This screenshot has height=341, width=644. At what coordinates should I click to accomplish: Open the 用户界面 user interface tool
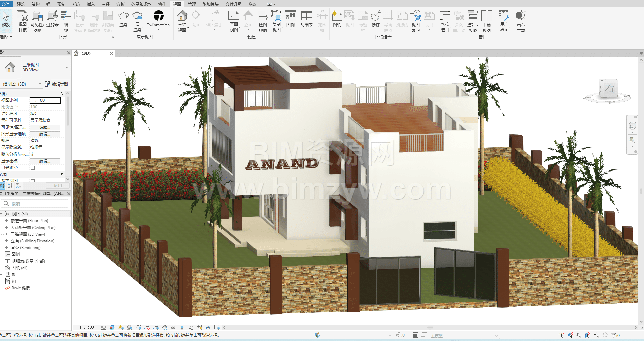point(504,16)
